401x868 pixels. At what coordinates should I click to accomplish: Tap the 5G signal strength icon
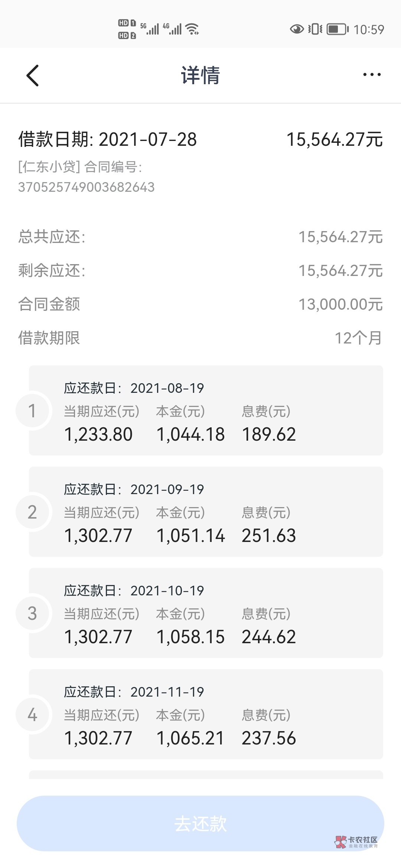(x=150, y=29)
